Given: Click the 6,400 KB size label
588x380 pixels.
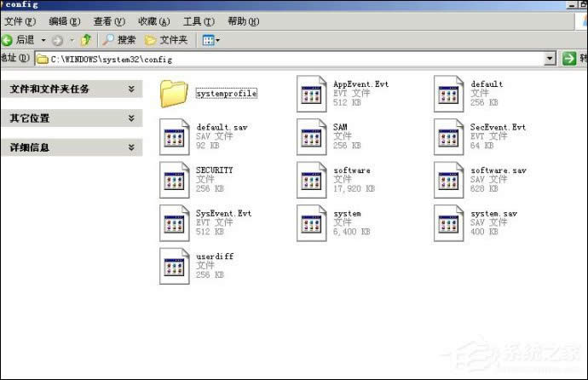Looking at the screenshot, I should [x=352, y=232].
